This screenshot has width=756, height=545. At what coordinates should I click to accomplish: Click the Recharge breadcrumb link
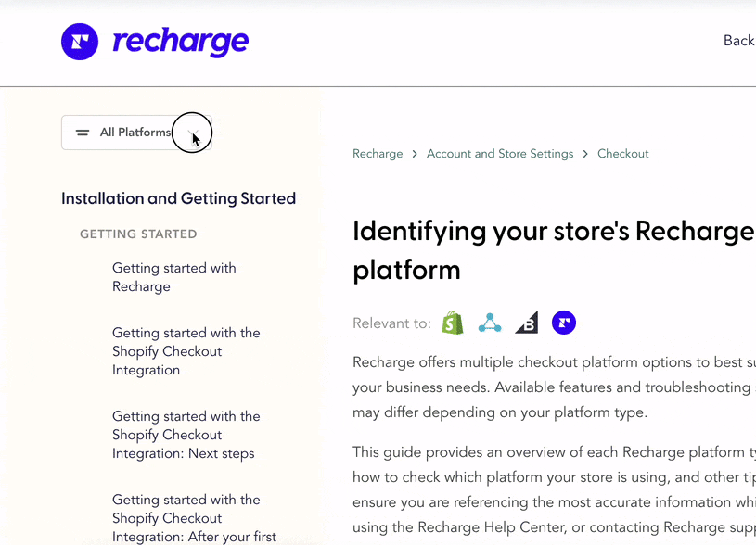pos(378,153)
